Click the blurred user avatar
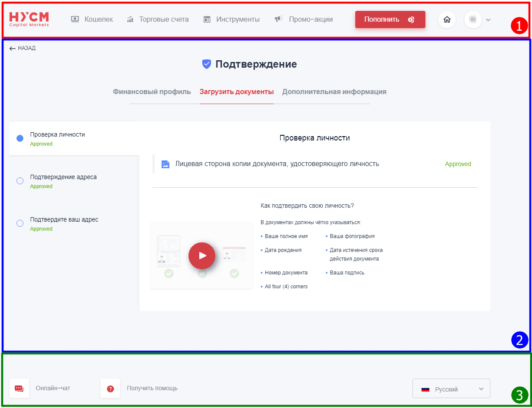532x408 pixels. pyautogui.click(x=473, y=20)
